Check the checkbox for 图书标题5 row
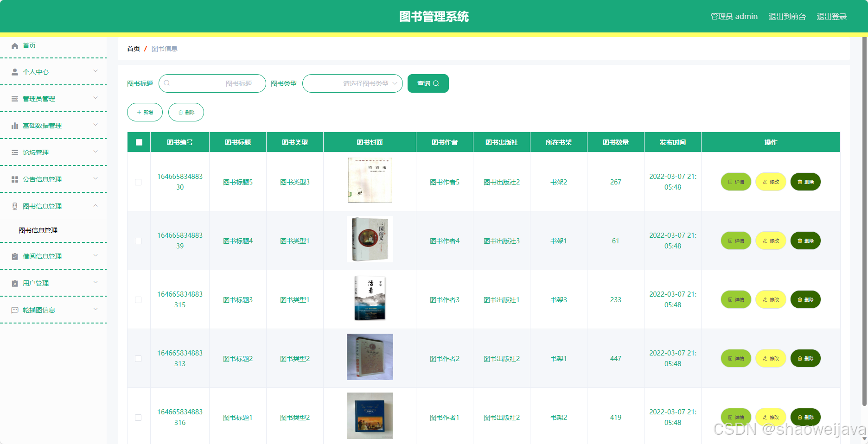 pyautogui.click(x=138, y=182)
